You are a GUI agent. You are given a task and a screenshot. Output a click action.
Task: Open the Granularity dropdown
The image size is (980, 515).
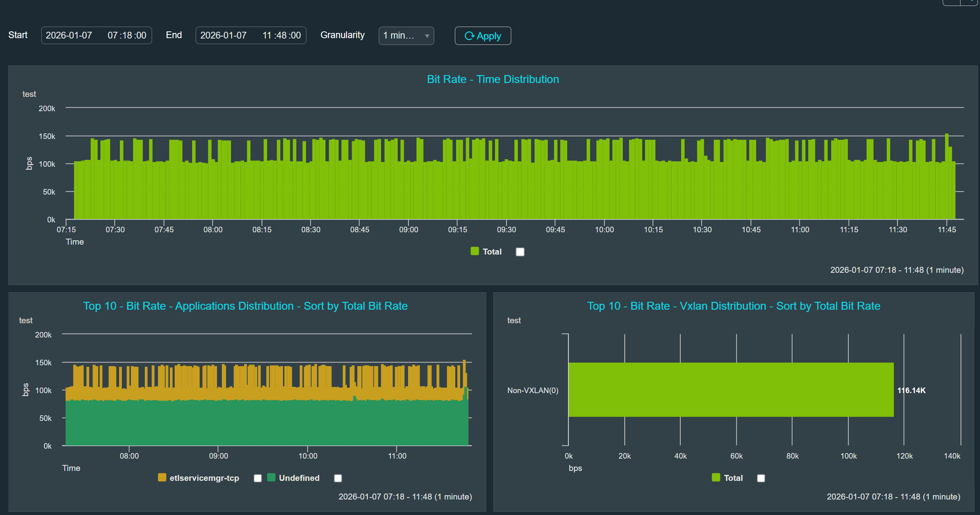(406, 36)
